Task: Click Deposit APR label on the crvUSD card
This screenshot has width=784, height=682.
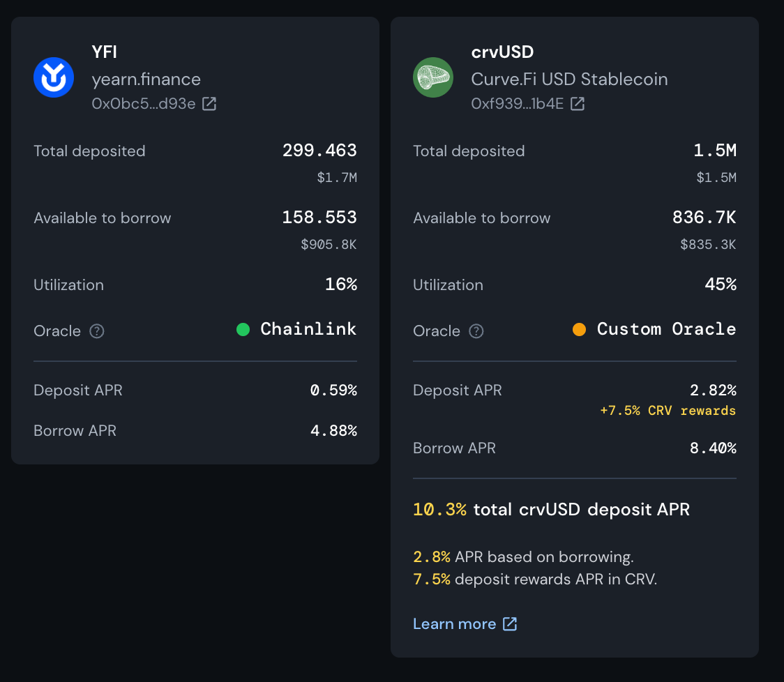Action: tap(458, 391)
